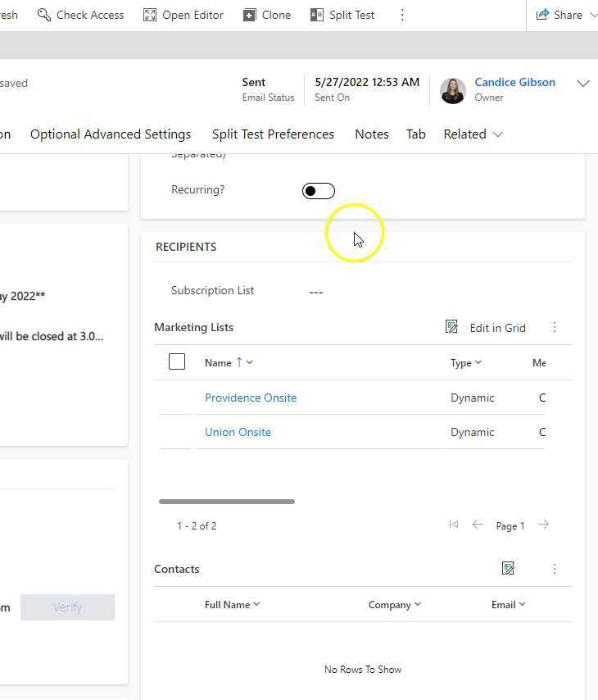Click the Check Access key icon
Viewport: 598px width, 700px height.
(x=44, y=15)
